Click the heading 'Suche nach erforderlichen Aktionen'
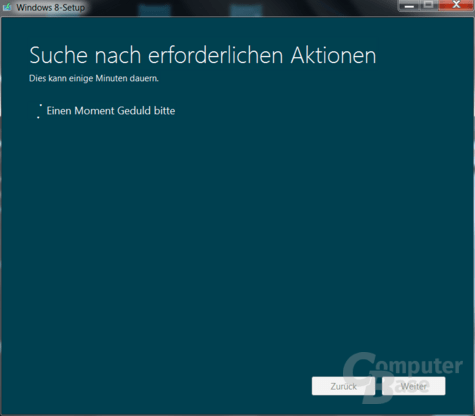 pos(203,55)
